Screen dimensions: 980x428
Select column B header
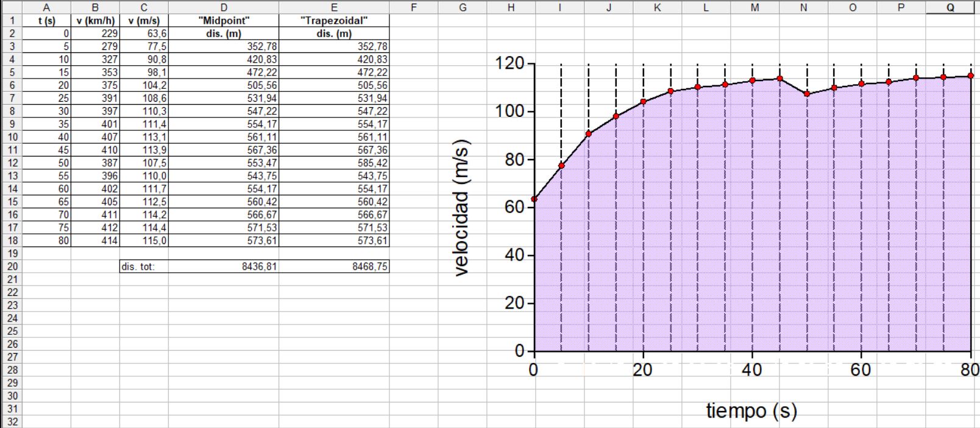click(x=95, y=7)
